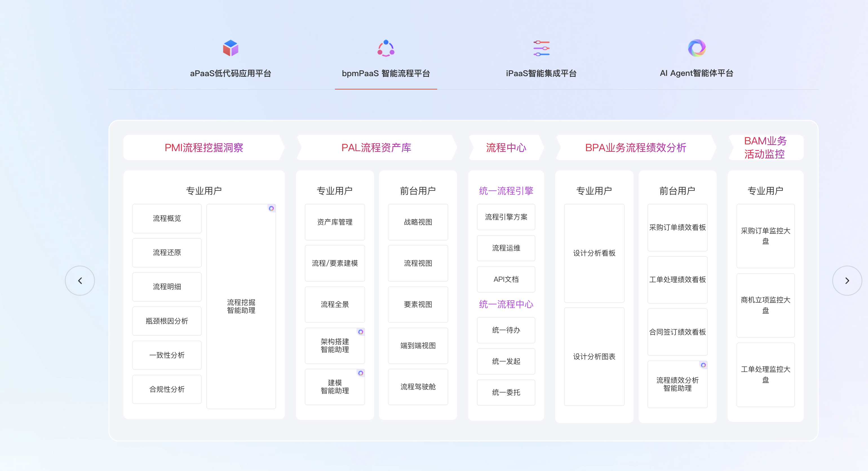Switch to aPaaS低代码应用平台 tab
This screenshot has height=471, width=868.
[x=231, y=73]
